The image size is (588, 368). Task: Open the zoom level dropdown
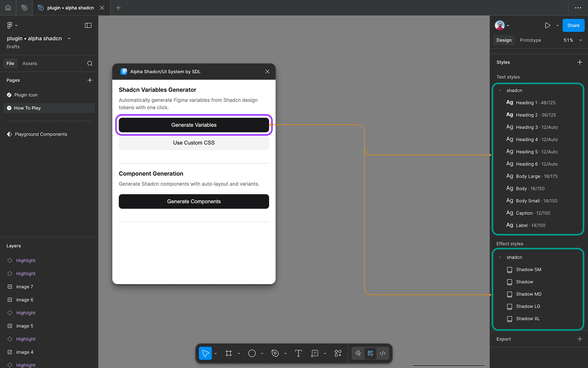pyautogui.click(x=571, y=40)
